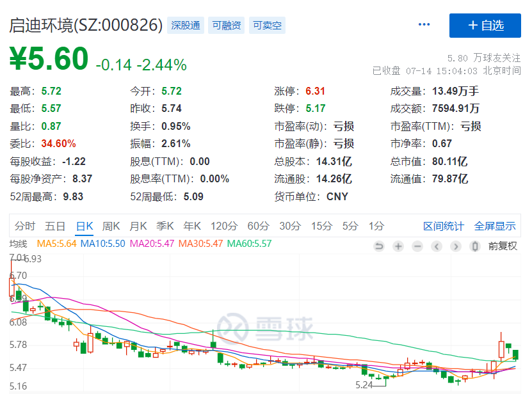Click the 52周最高 value 9.83
Image resolution: width=532 pixels, height=394 pixels.
73,196
